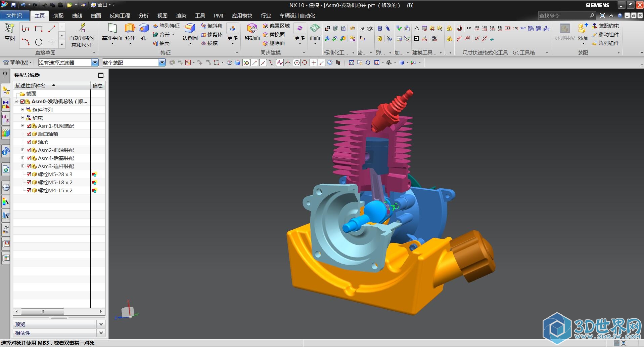Toggle checkbox for Asm4-活塞装配
The height and width of the screenshot is (347, 644).
pyautogui.click(x=29, y=158)
